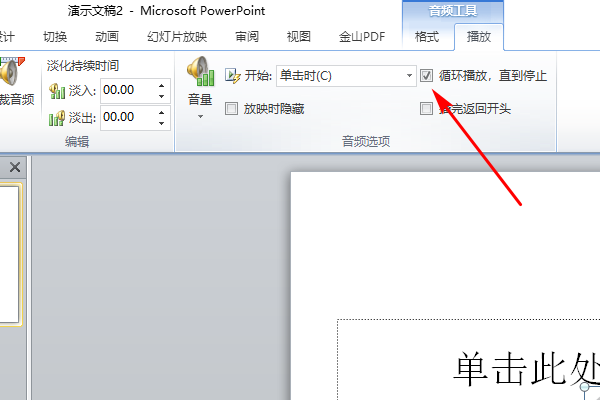Image resolution: width=600 pixels, height=400 pixels.
Task: Decrease 淡入 duration with down arrow
Action: [161, 96]
